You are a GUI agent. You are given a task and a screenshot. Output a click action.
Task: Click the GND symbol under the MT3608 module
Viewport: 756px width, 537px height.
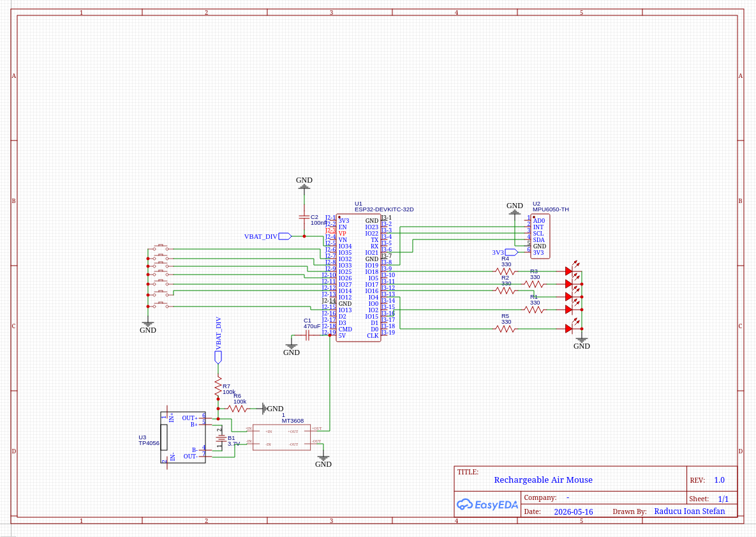coord(323,461)
